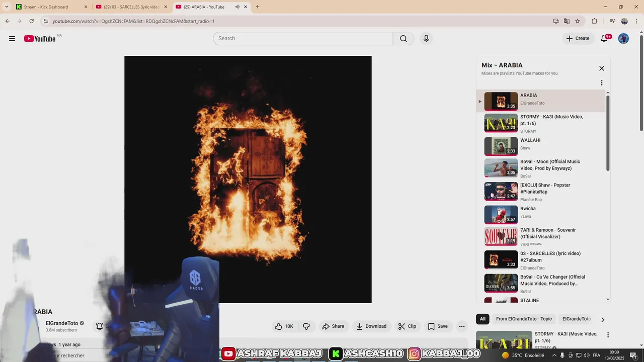Viewport: 644px width, 362px height.
Task: Play Bo9al - Ca Va Changer item
Action: pos(541,284)
